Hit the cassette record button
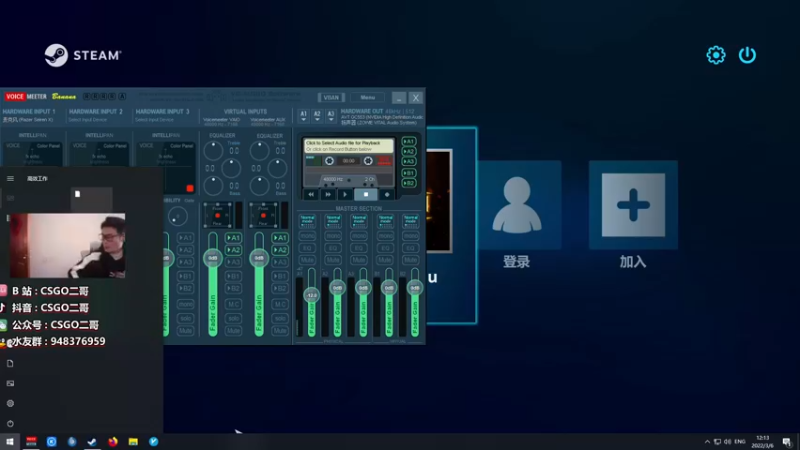Viewport: 800px width, 450px height. point(387,194)
